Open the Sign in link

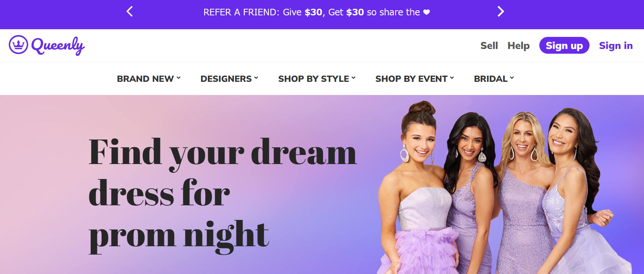point(616,46)
